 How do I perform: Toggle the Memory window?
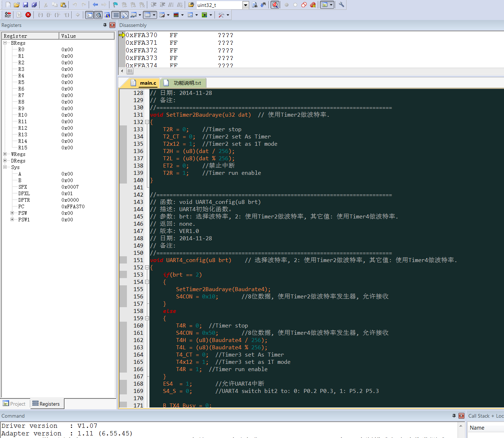tap(147, 15)
